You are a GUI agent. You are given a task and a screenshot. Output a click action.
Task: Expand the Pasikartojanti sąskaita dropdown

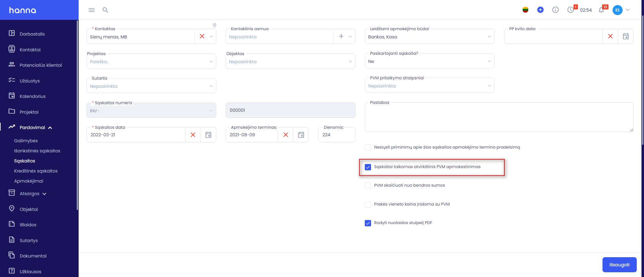tap(430, 61)
